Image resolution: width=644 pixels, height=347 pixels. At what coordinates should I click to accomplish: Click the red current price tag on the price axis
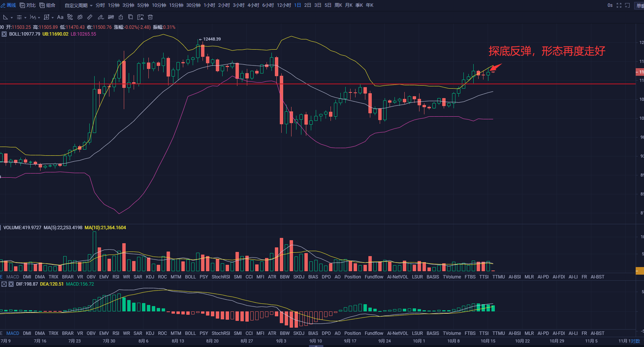(x=640, y=72)
